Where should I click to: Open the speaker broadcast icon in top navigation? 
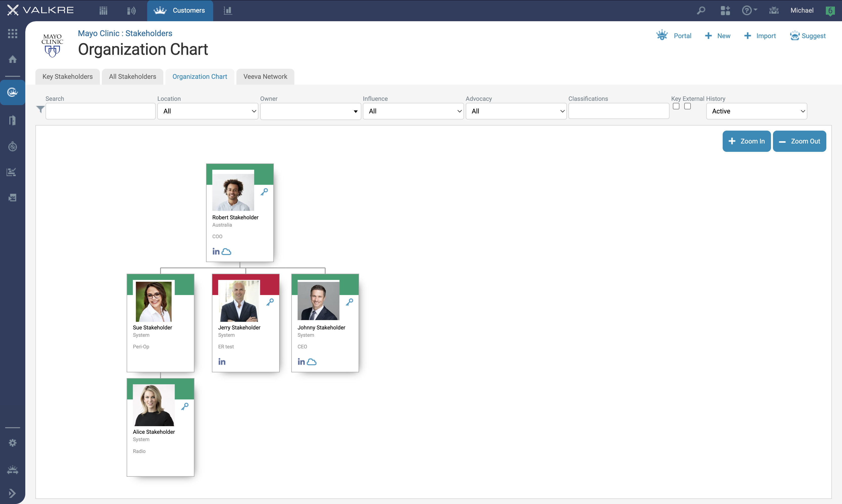[131, 11]
